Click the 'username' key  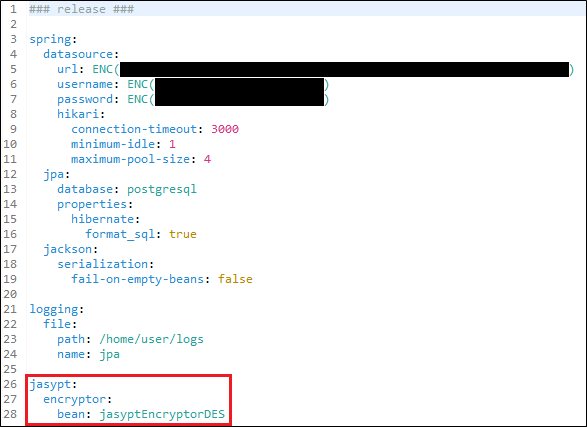pyautogui.click(x=85, y=84)
